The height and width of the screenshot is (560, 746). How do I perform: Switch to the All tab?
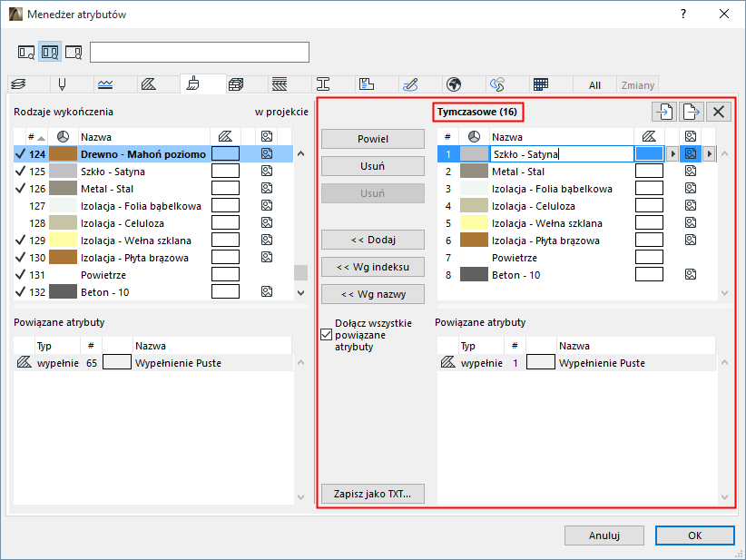click(x=594, y=85)
